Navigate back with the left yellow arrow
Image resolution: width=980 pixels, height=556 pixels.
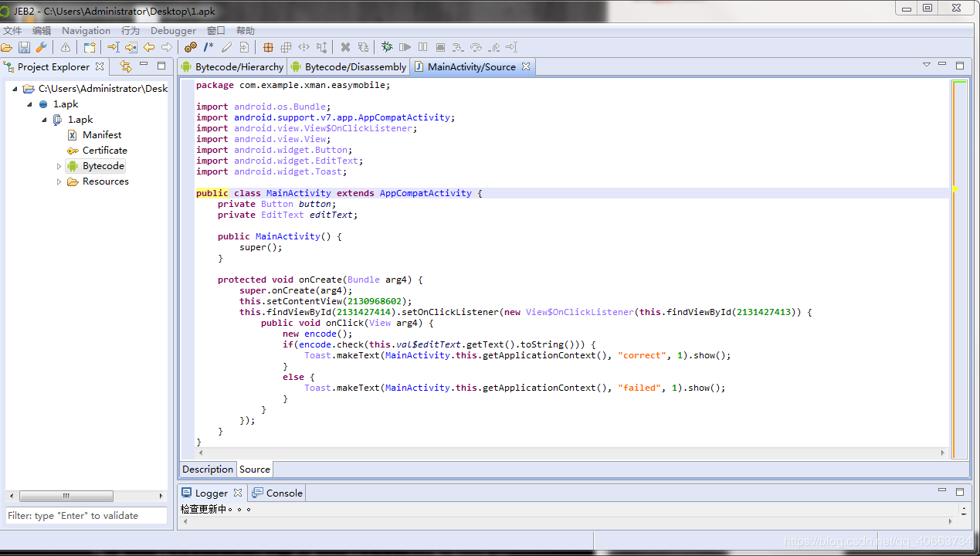coord(149,48)
